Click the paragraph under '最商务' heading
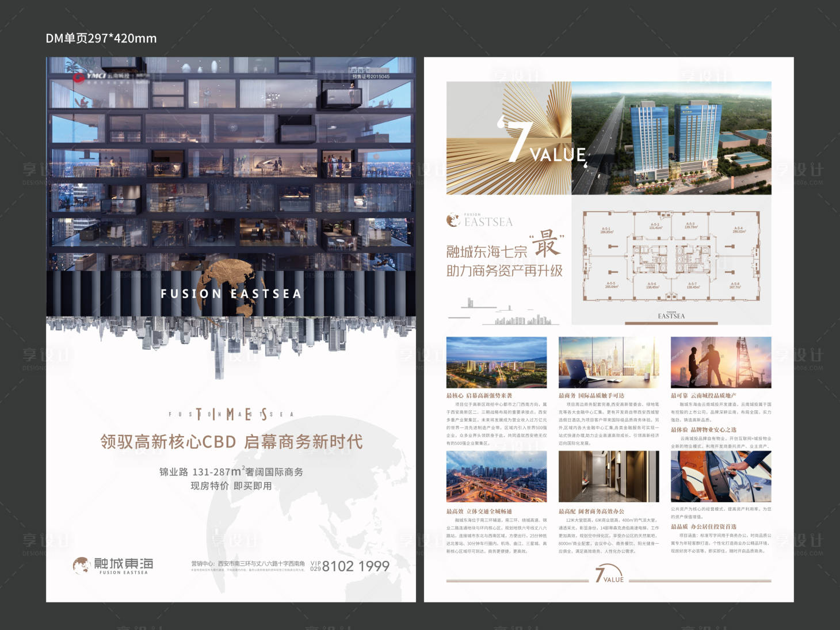The image size is (840, 630). tap(609, 424)
